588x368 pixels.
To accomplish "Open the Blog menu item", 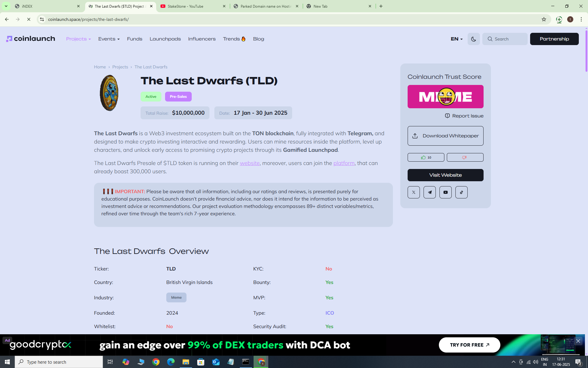I will point(258,39).
